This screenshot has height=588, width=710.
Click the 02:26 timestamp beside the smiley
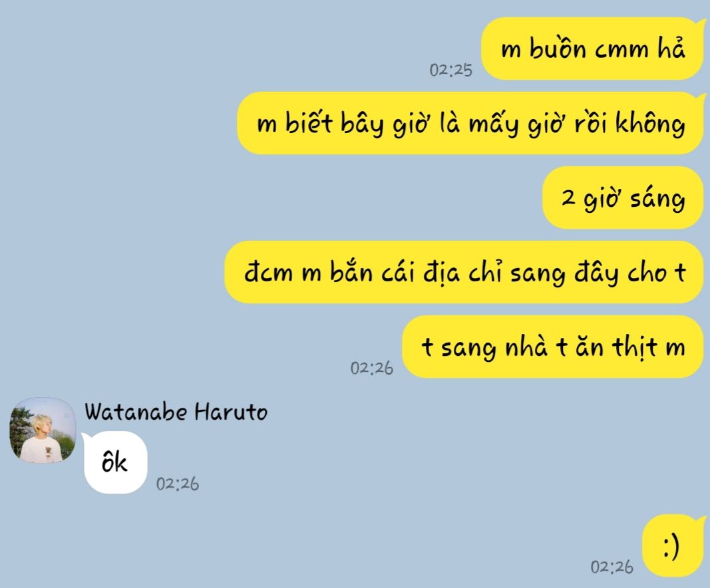[x=612, y=567]
